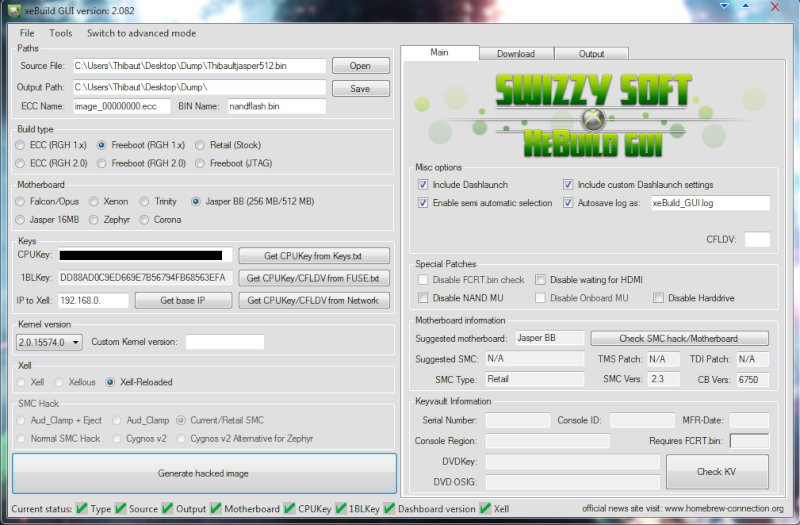Click the green check icon beside CPUKey status
Screen dimensions: 800x525
pyautogui.click(x=290, y=508)
